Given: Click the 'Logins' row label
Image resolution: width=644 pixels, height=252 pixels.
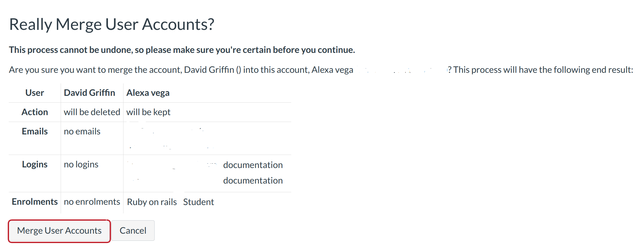Looking at the screenshot, I should point(35,164).
